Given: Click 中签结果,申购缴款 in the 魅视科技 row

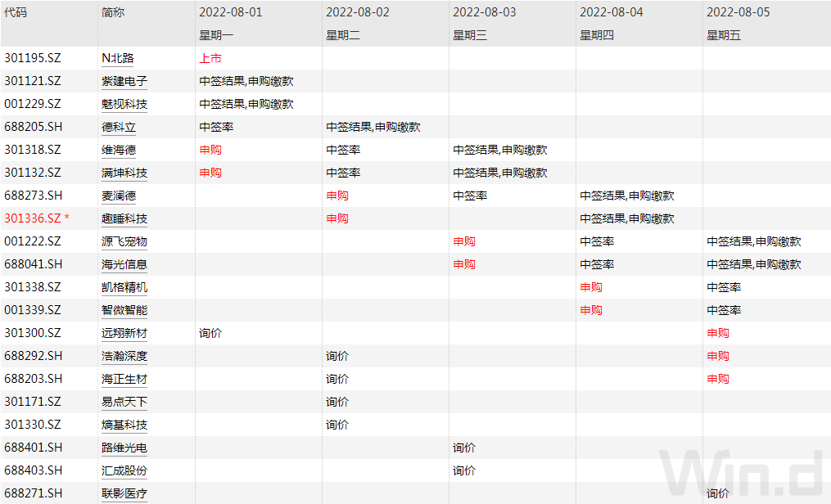Looking at the screenshot, I should (x=246, y=104).
